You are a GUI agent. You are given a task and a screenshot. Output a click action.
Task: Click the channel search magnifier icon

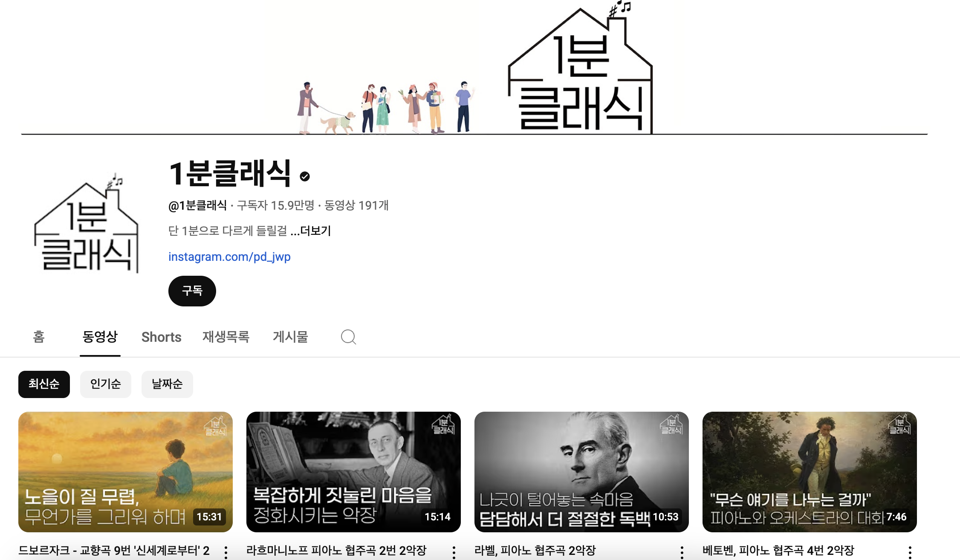click(348, 337)
